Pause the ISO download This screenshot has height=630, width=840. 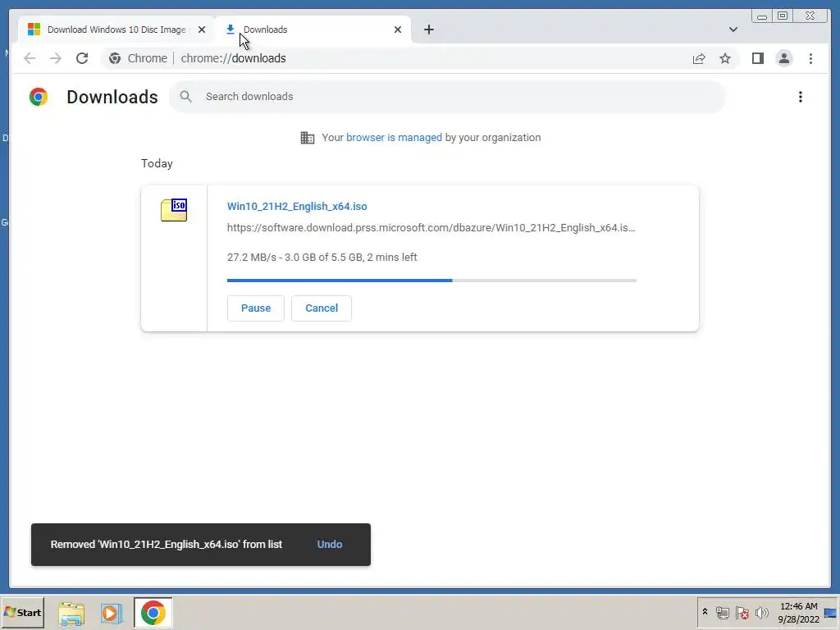click(256, 308)
